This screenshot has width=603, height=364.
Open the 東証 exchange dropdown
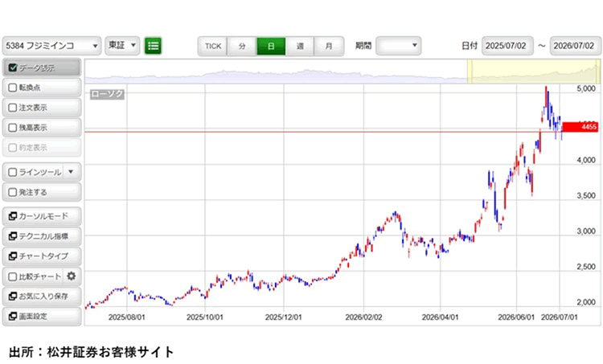click(x=122, y=46)
